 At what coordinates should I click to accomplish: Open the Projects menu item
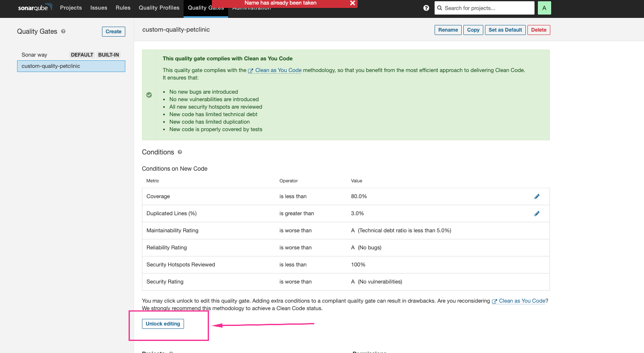71,8
